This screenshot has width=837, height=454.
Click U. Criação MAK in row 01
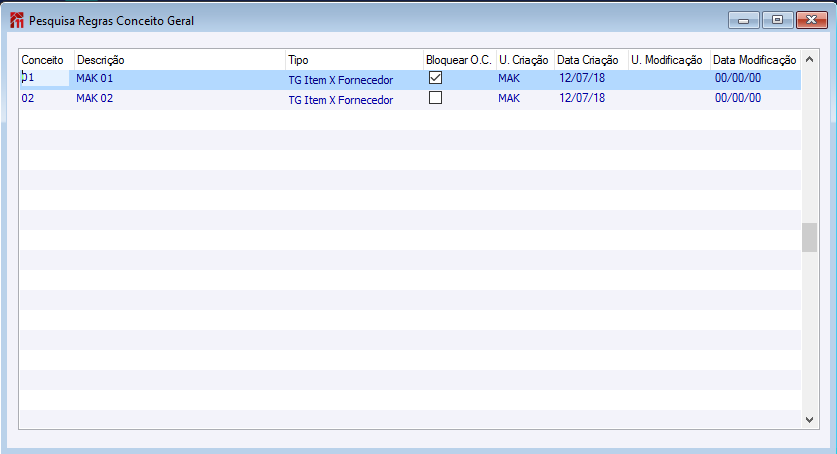[x=509, y=78]
